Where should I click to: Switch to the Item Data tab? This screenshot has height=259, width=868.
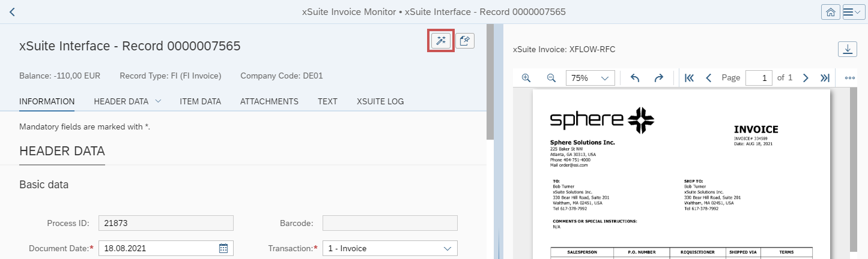click(200, 101)
